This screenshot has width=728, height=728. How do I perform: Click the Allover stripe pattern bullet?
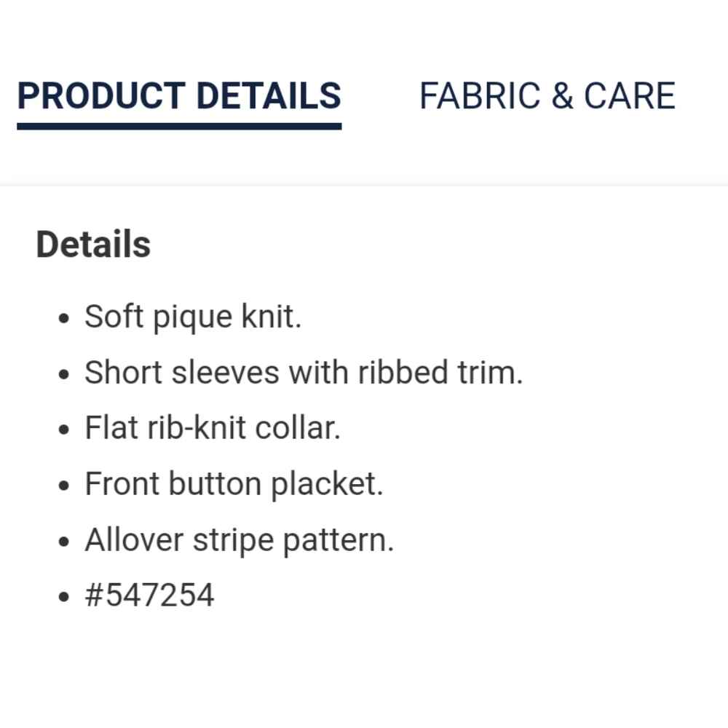pos(240,539)
